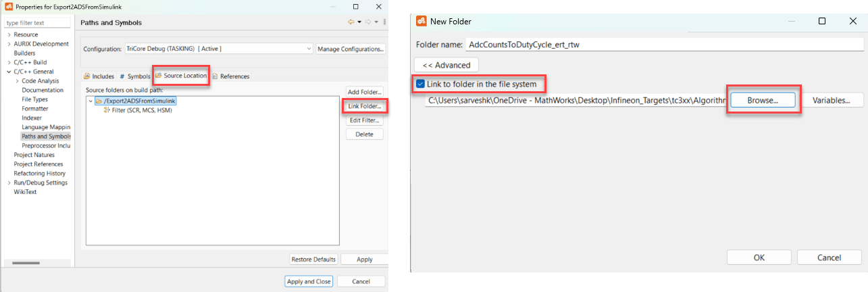Open the view menu three-dots icon
Viewport: 868px width, 292px height.
point(384,22)
